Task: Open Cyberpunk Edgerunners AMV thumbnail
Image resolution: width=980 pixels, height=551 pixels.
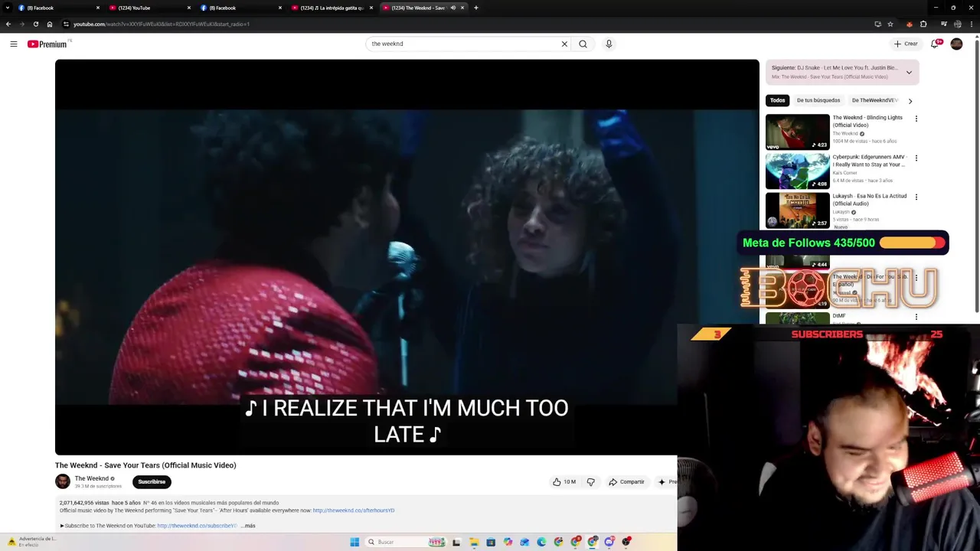Action: tap(797, 171)
